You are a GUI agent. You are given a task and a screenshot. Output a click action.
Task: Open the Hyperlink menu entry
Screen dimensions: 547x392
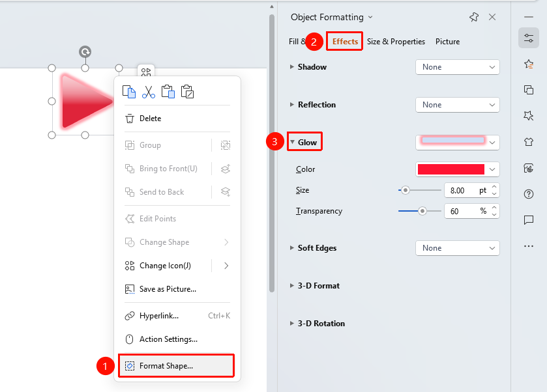[x=177, y=316]
